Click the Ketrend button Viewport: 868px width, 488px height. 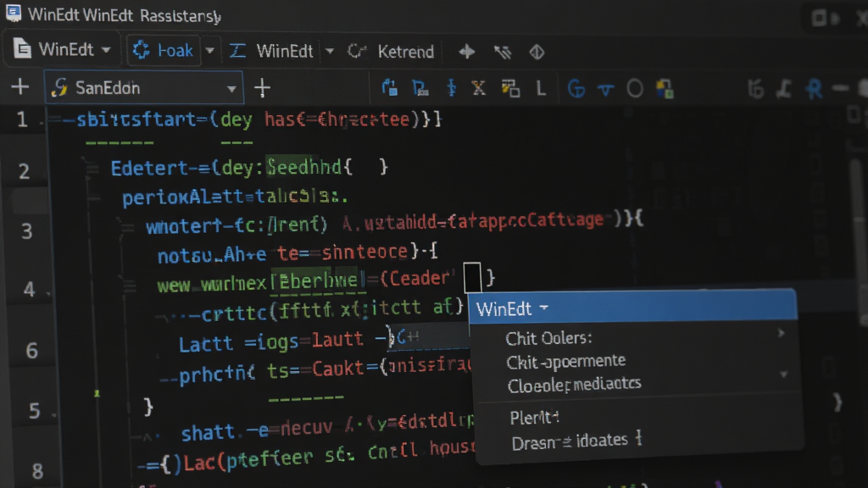pyautogui.click(x=405, y=52)
